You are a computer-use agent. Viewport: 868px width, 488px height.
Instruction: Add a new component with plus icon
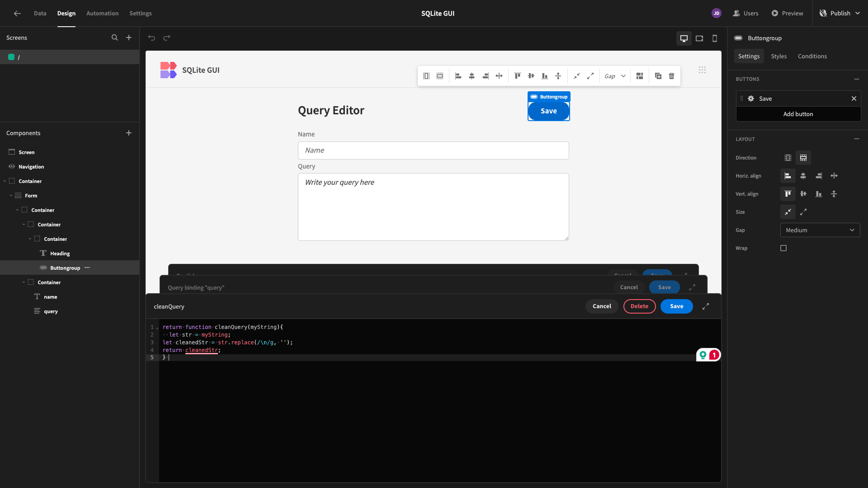click(129, 133)
